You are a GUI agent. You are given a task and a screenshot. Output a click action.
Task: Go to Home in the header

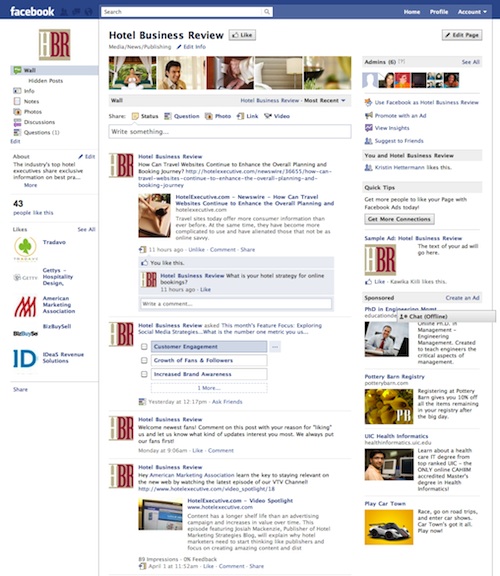[412, 12]
